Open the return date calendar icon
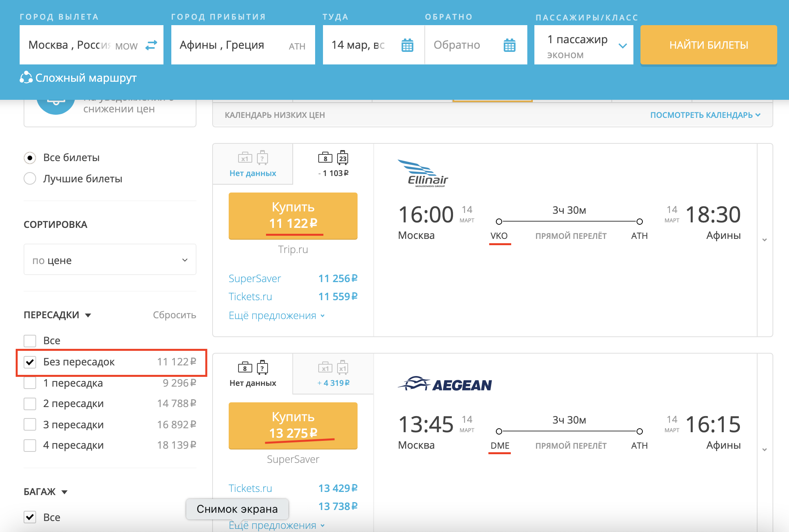The image size is (789, 532). pyautogui.click(x=510, y=45)
